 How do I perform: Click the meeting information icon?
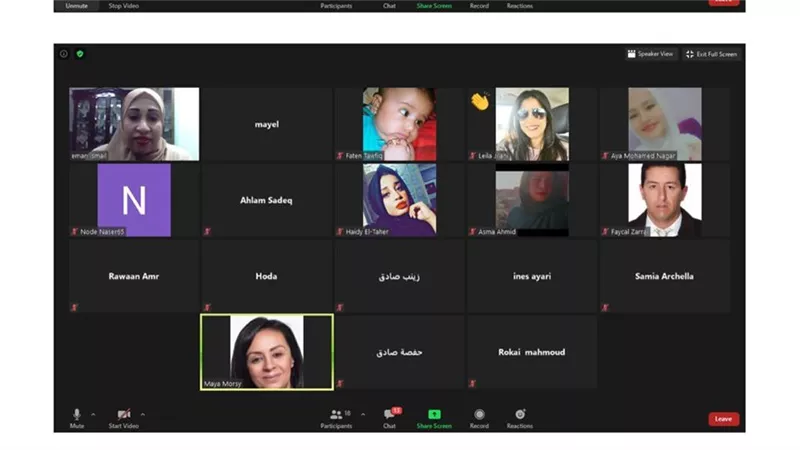click(x=64, y=54)
